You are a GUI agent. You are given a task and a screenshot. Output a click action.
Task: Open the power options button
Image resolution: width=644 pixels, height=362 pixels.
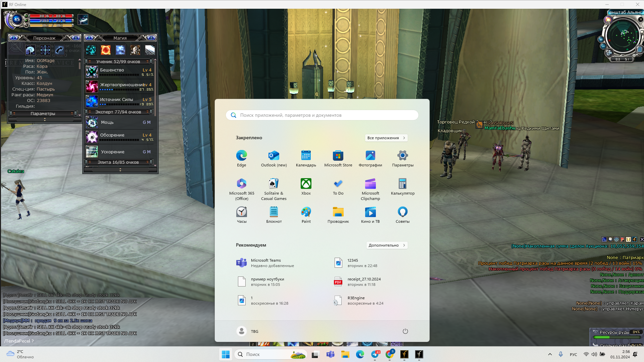click(x=405, y=331)
